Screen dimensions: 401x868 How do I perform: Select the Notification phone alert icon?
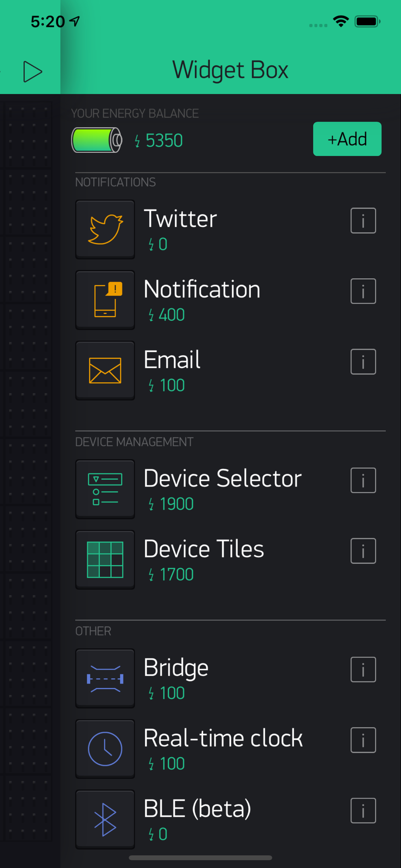pyautogui.click(x=105, y=300)
